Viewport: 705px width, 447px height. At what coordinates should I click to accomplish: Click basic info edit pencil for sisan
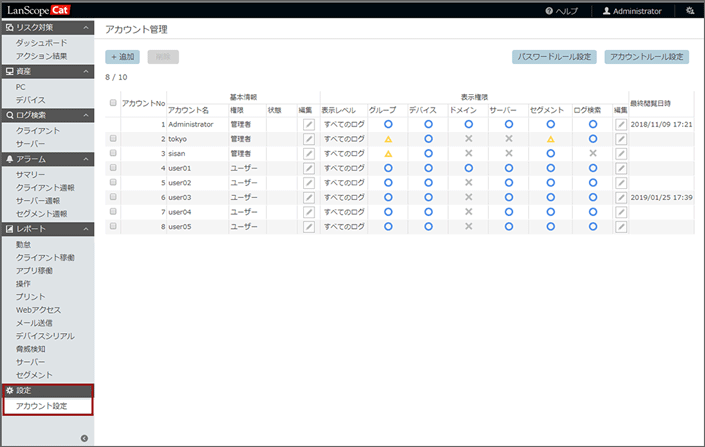(x=308, y=154)
